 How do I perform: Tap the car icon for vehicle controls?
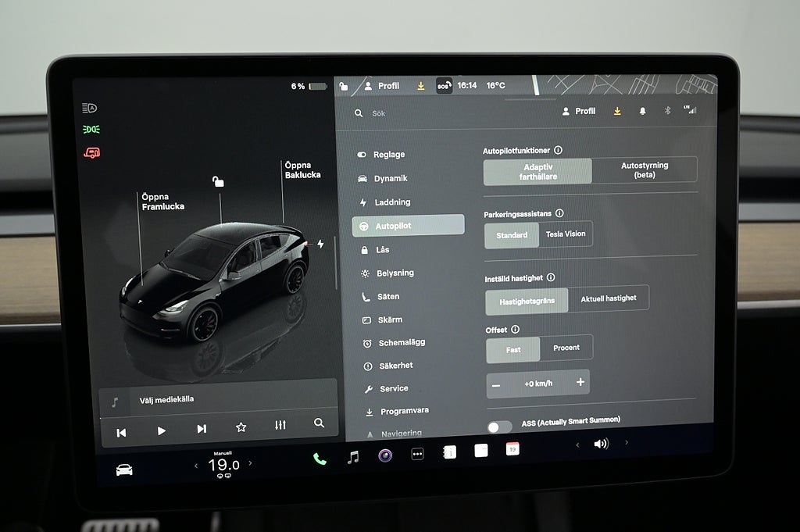[x=124, y=470]
